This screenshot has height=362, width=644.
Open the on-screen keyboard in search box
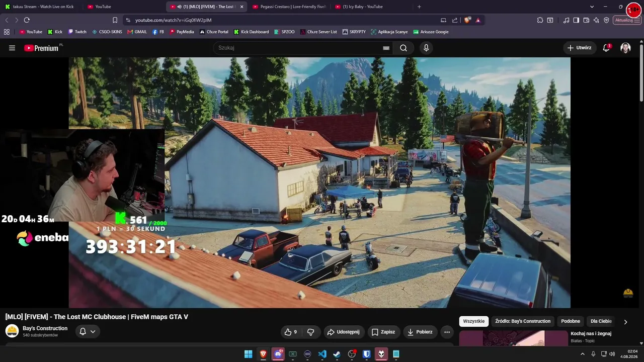[x=386, y=48]
